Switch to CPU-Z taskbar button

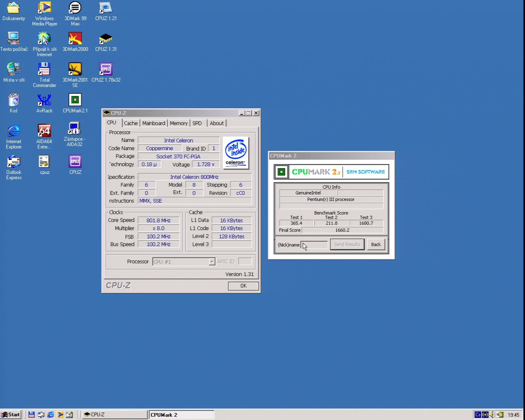[114, 415]
